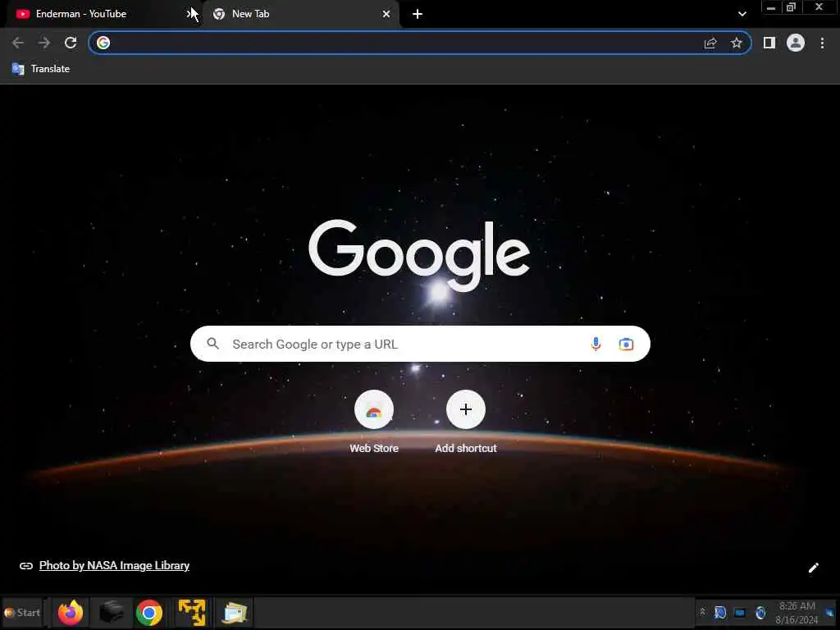
Task: Go forward using the browser forward arrow
Action: pyautogui.click(x=44, y=43)
